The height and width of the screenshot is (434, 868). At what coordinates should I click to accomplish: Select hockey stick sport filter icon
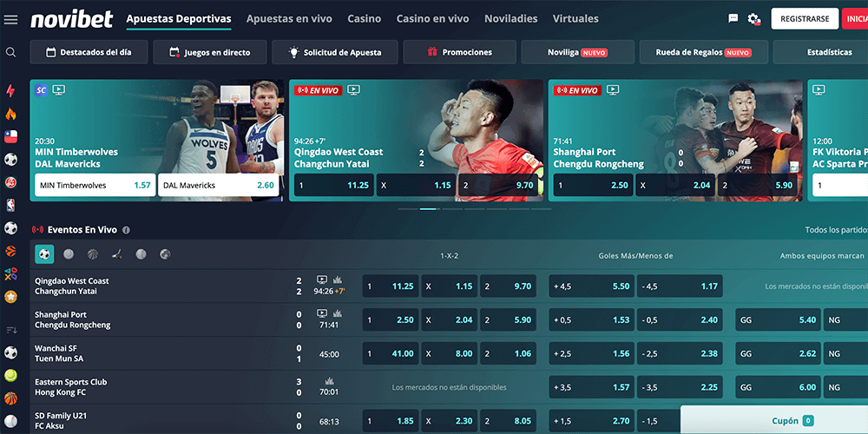click(116, 254)
